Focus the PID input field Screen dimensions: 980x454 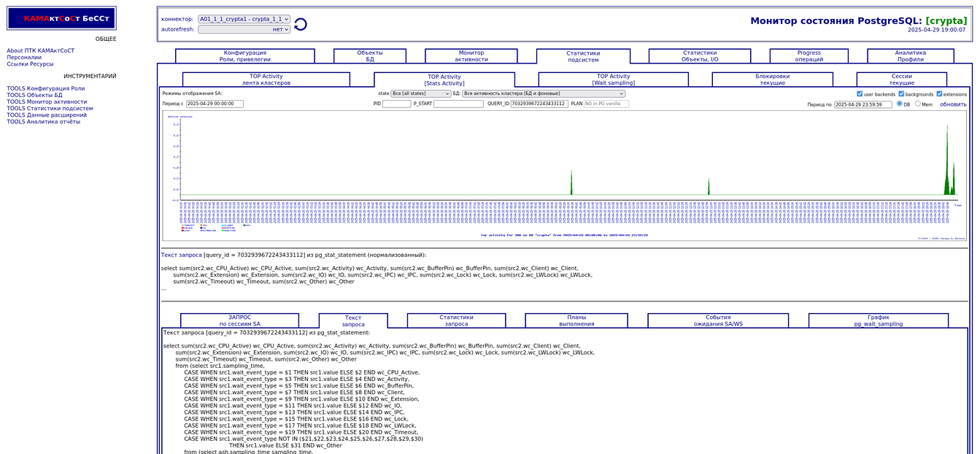(396, 104)
